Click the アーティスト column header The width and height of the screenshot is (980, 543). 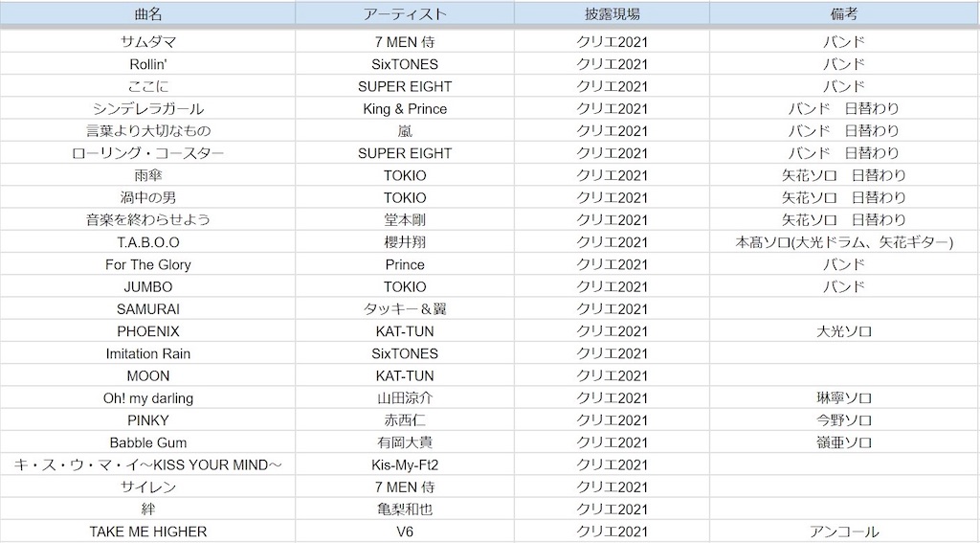tap(405, 14)
